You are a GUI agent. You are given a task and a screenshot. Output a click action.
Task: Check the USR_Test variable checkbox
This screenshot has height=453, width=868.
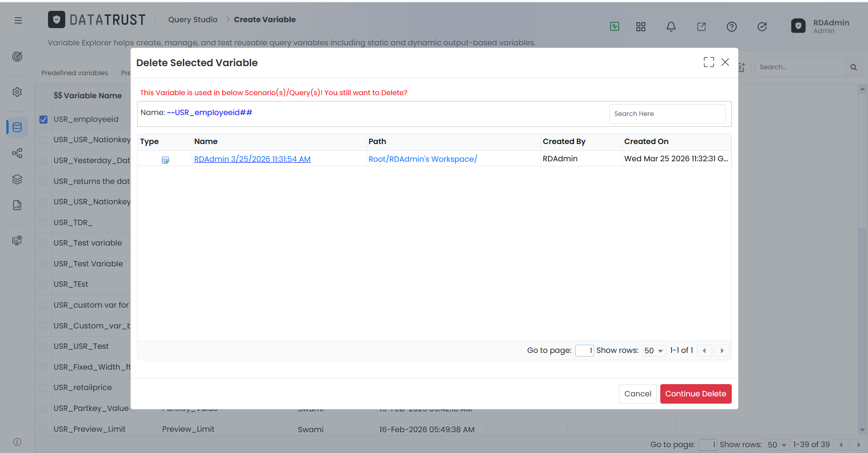pos(43,243)
